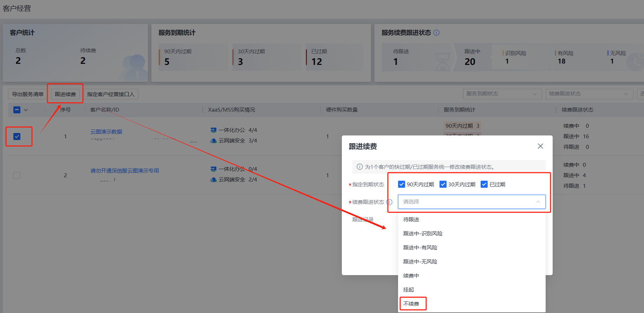Image resolution: width=644 pixels, height=313 pixels.
Task: Click the 请选择 status select field
Action: 471,202
